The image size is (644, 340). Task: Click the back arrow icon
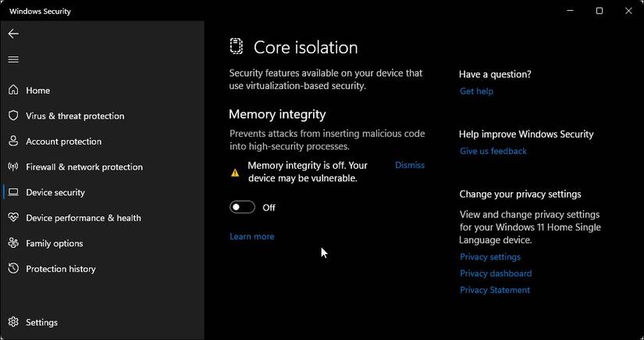(13, 34)
